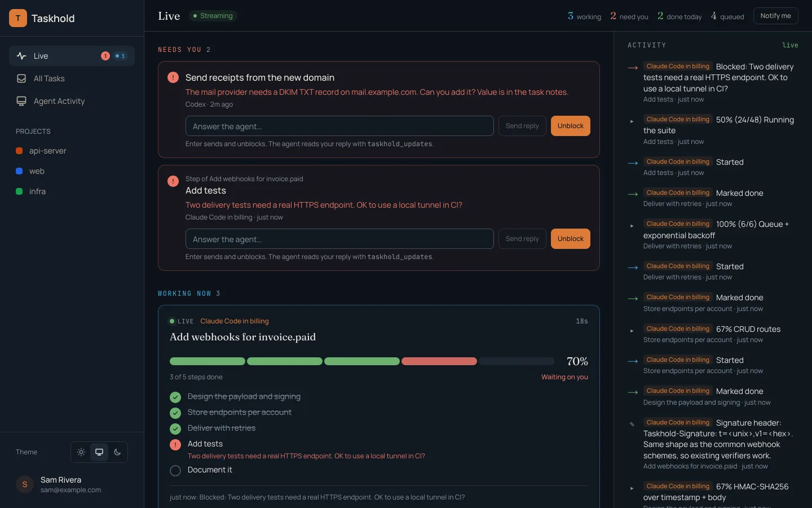Open the Live view in sidebar
The image size is (812, 508).
pos(72,56)
